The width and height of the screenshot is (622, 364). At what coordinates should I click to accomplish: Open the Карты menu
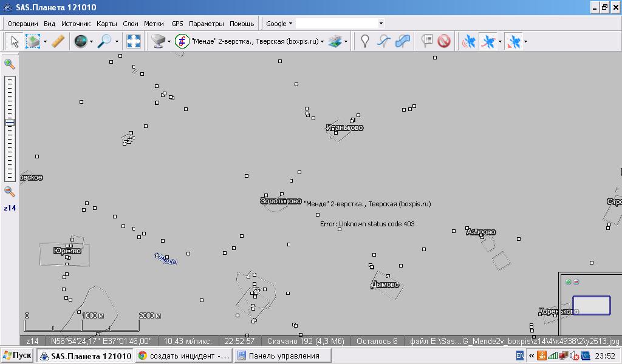[x=106, y=24]
